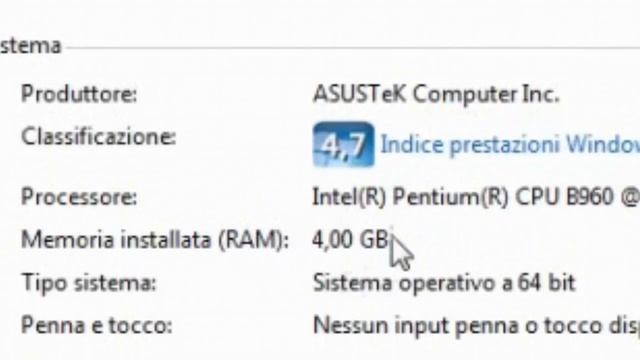This screenshot has width=640, height=360.
Task: Click the Processore label
Action: (79, 197)
